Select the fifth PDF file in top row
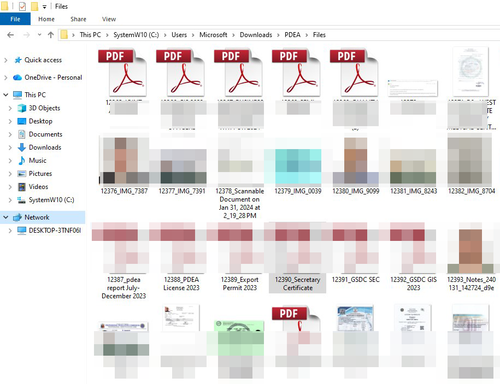This screenshot has height=384, width=500. tap(354, 73)
